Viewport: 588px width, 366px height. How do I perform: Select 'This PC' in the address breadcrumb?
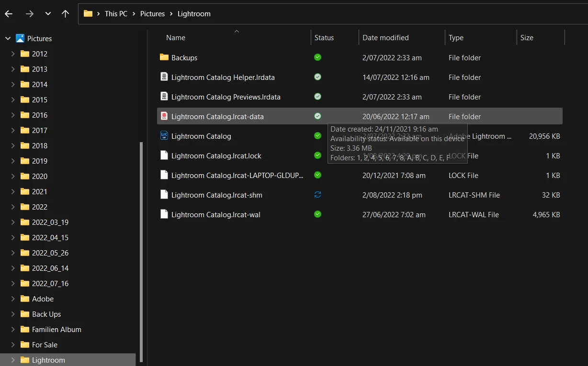[116, 14]
